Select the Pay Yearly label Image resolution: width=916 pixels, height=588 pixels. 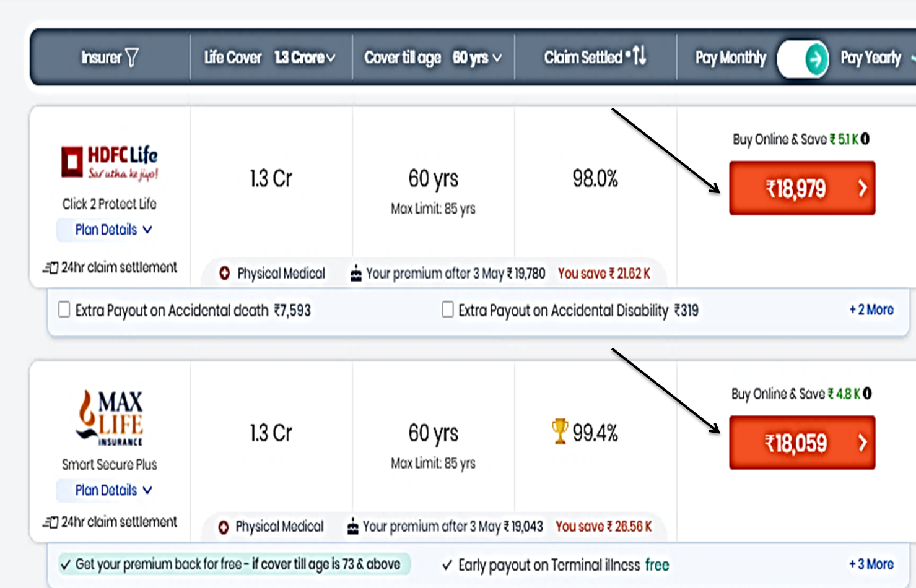coord(871,58)
